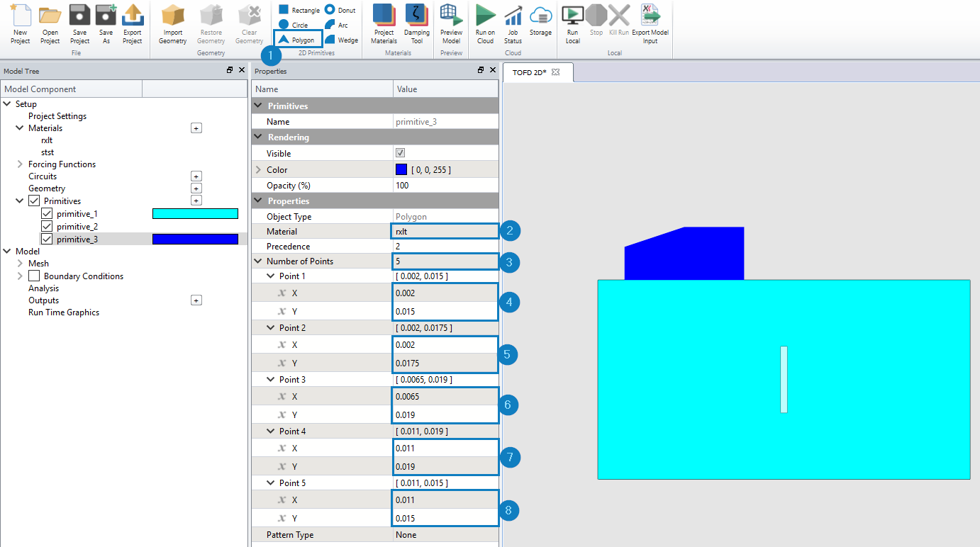This screenshot has width=980, height=547.
Task: Toggle primitive_3 visibility checkbox
Action: [47, 239]
